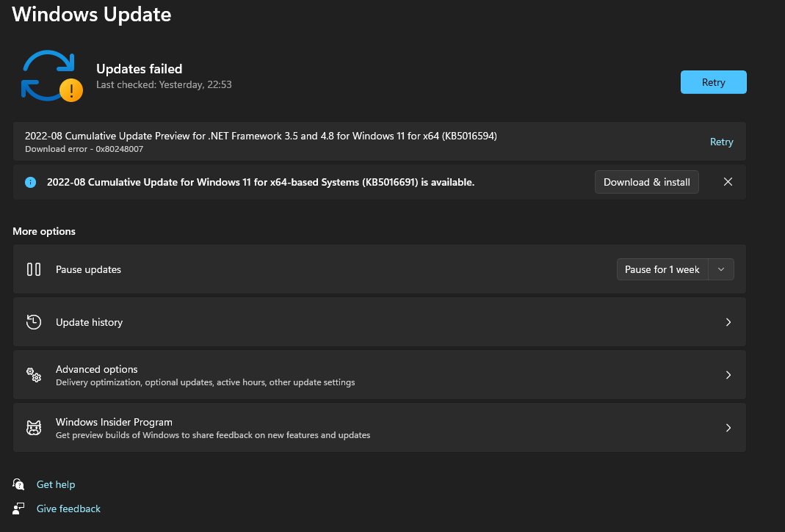Open Advanced options

(x=380, y=375)
